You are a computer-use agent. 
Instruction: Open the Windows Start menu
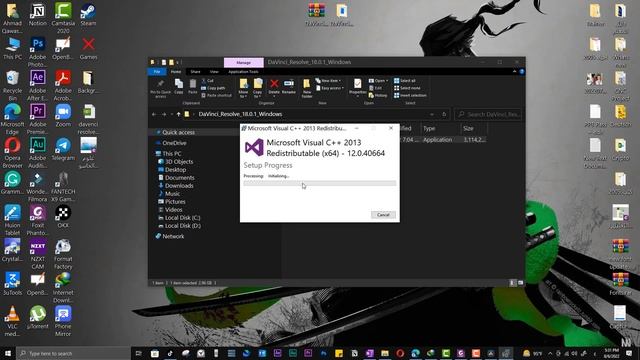point(8,353)
